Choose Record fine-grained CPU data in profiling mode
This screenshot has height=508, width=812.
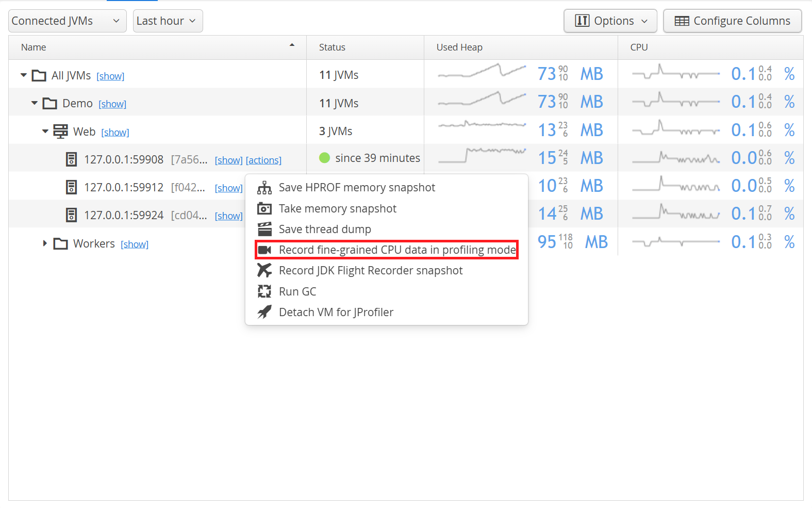point(387,250)
